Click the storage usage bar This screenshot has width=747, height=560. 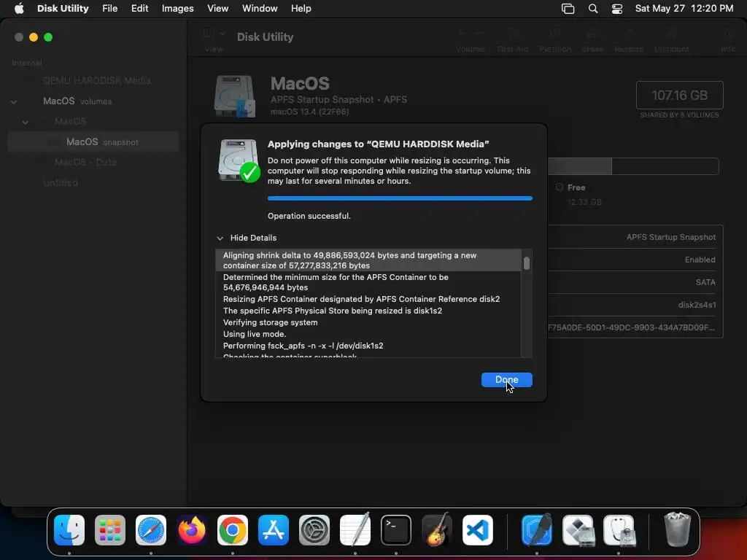(633, 166)
